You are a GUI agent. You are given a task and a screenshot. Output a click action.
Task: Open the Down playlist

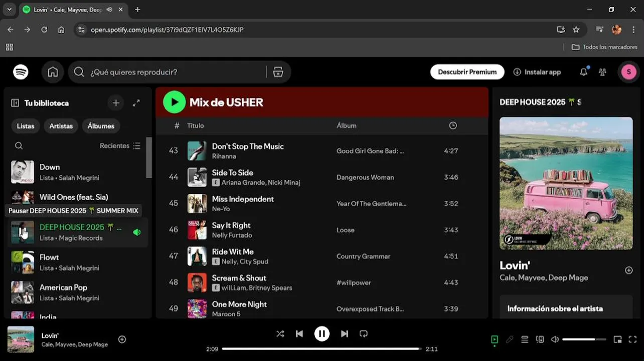point(78,172)
